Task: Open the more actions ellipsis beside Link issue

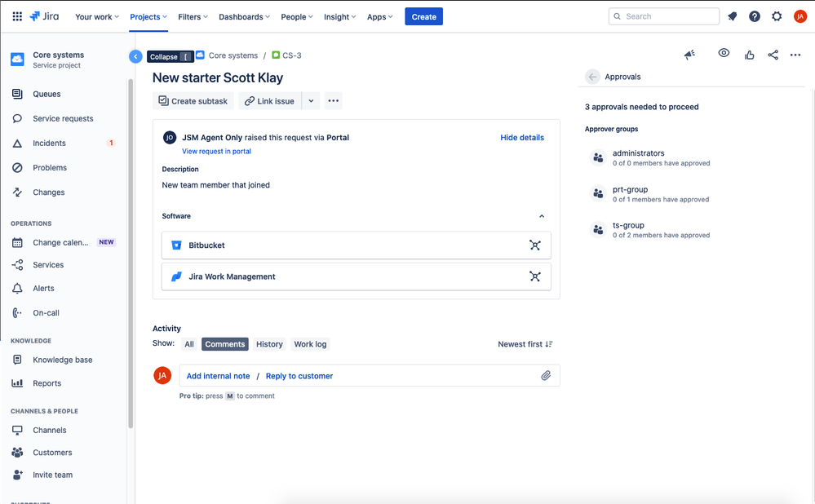Action: pyautogui.click(x=334, y=101)
